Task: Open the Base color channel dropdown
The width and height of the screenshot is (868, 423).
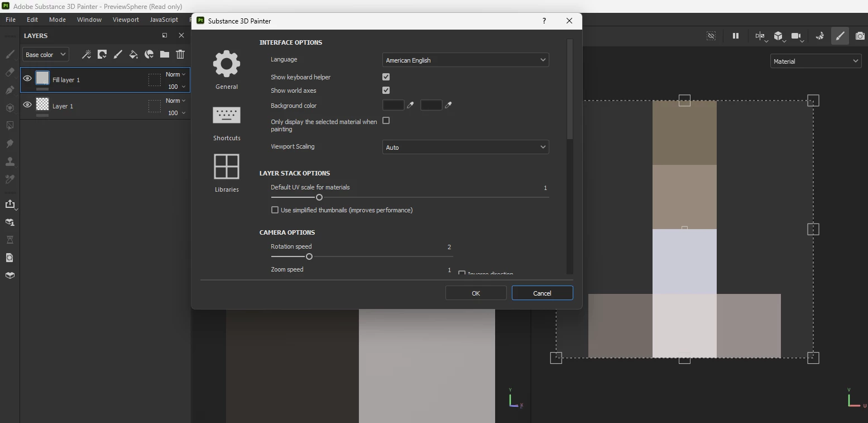Action: click(x=46, y=54)
